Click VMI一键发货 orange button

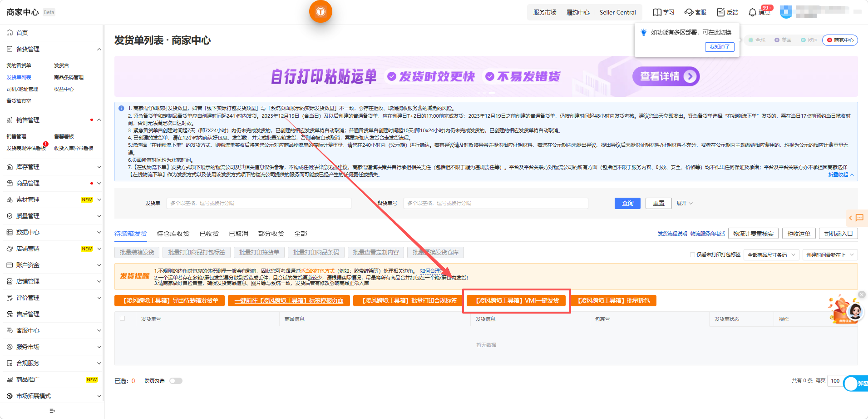pyautogui.click(x=516, y=301)
